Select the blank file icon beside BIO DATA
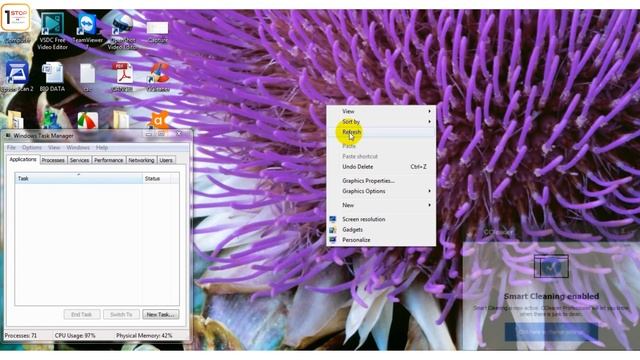Image resolution: width=640 pixels, height=360 pixels. (x=87, y=77)
